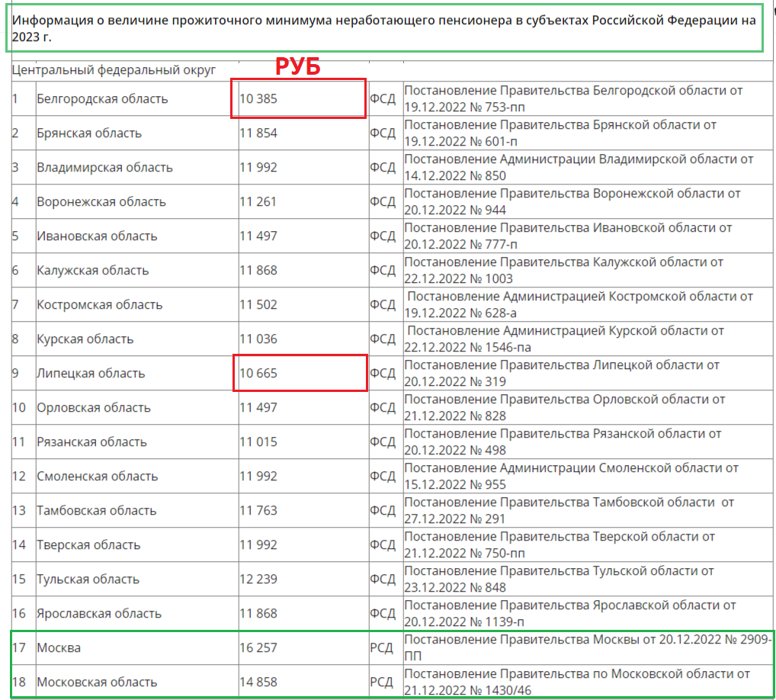This screenshot has height=700, width=776.
Task: Select the value 14 858
Action: pyautogui.click(x=258, y=682)
